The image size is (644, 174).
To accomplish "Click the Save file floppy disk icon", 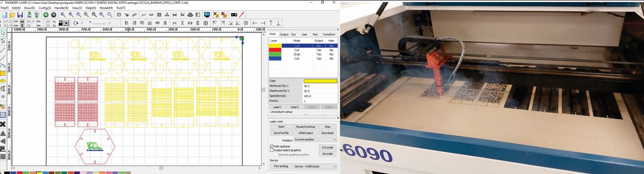I will tap(20, 15).
